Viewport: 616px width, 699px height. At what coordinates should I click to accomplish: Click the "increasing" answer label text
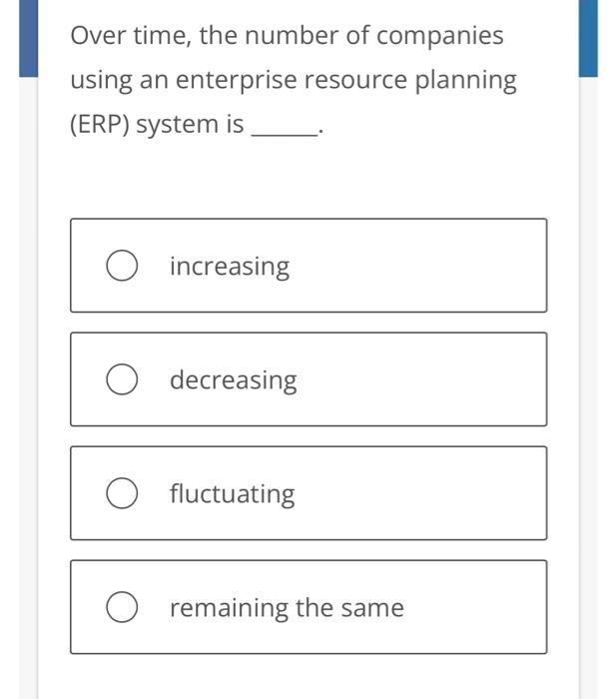point(229,267)
